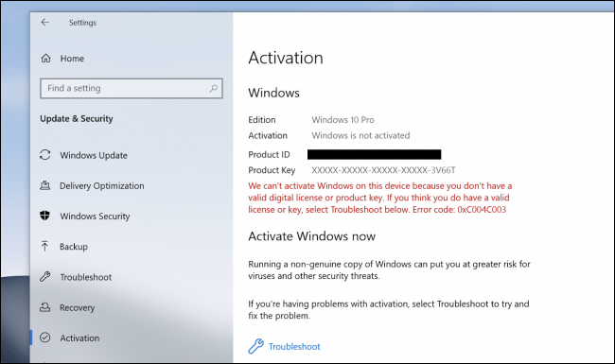Click the Activation checkmark circle icon
This screenshot has height=364, width=615.
click(x=45, y=338)
